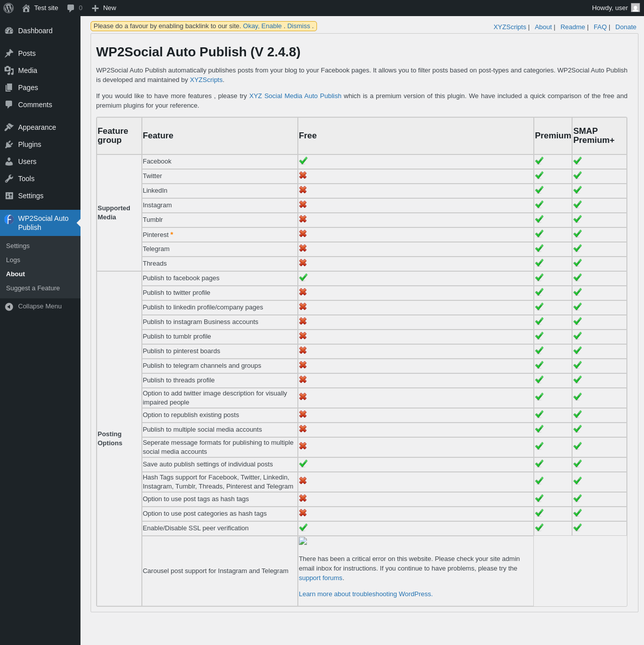This screenshot has width=644, height=645.
Task: Click Learn more about troubleshooting WordPress
Action: tap(365, 594)
